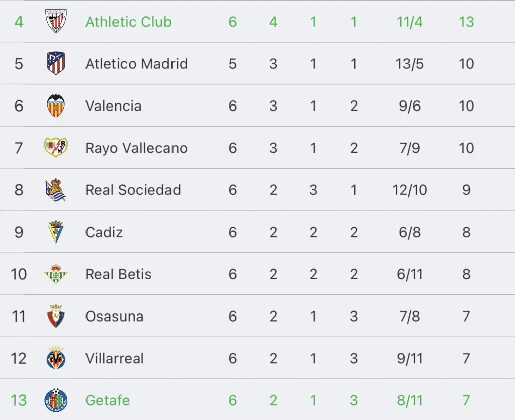515x420 pixels.
Task: Click rank number 11 beside Osasuna
Action: coord(19,317)
